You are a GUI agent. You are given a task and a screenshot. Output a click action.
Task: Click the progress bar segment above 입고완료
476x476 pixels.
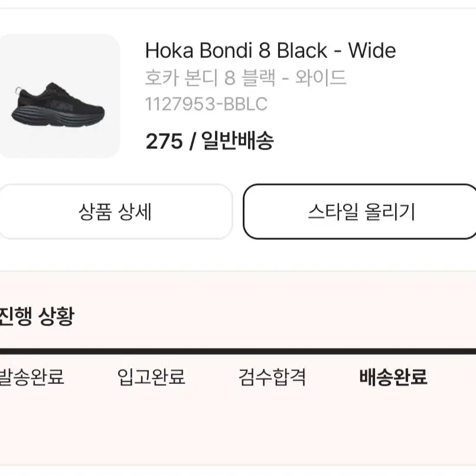(x=151, y=351)
